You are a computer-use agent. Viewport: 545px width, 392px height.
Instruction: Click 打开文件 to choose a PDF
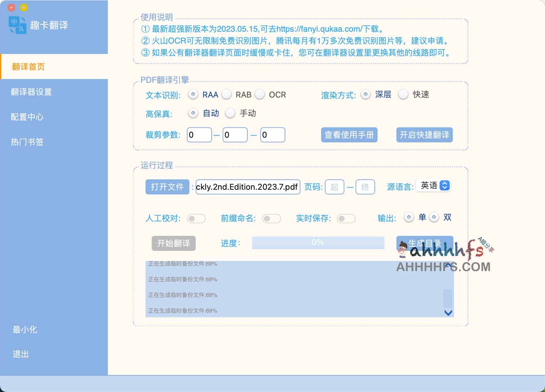[167, 186]
